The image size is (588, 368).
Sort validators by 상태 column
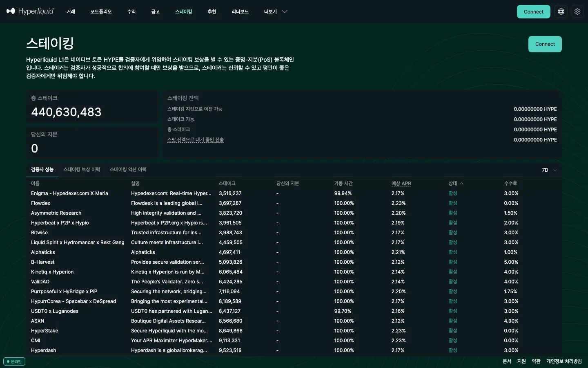point(456,184)
